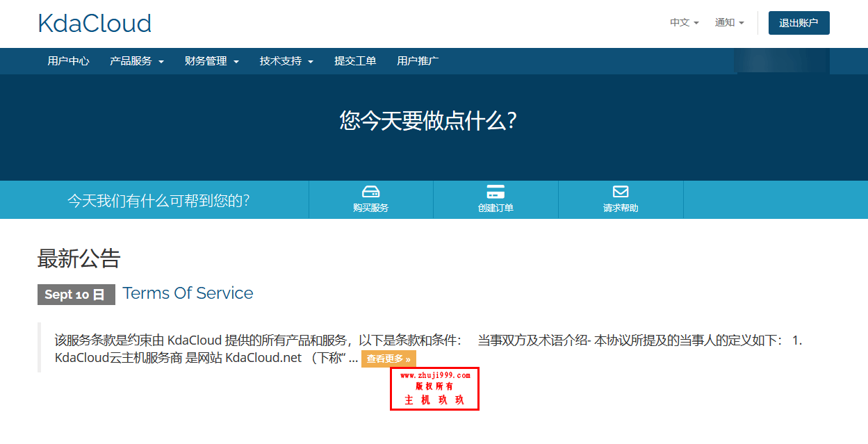
Task: Click the envelope icon above 请求帮助
Action: point(621,192)
